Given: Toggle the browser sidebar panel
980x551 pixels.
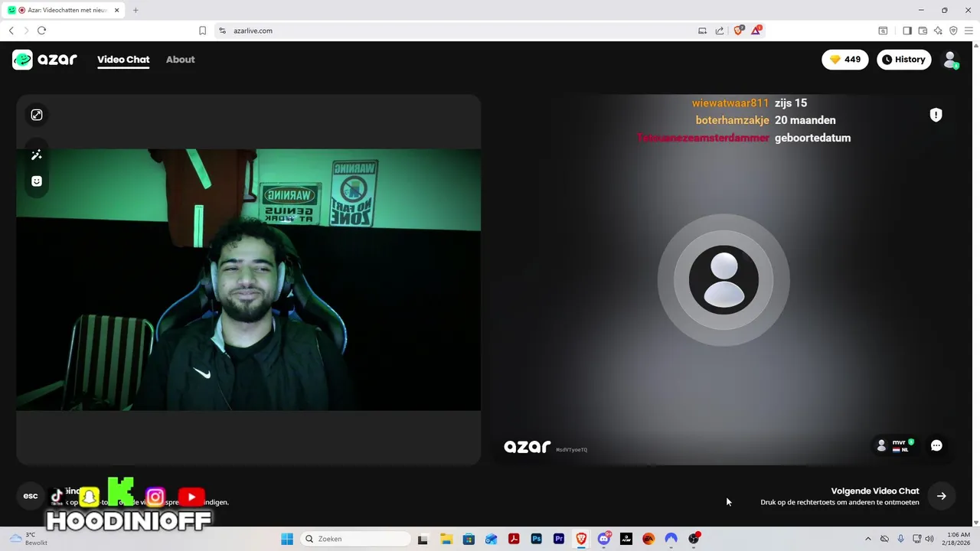Looking at the screenshot, I should pyautogui.click(x=907, y=31).
